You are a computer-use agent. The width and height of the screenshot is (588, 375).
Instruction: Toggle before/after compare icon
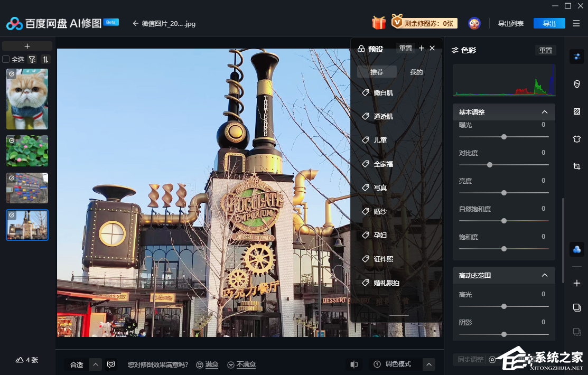354,364
